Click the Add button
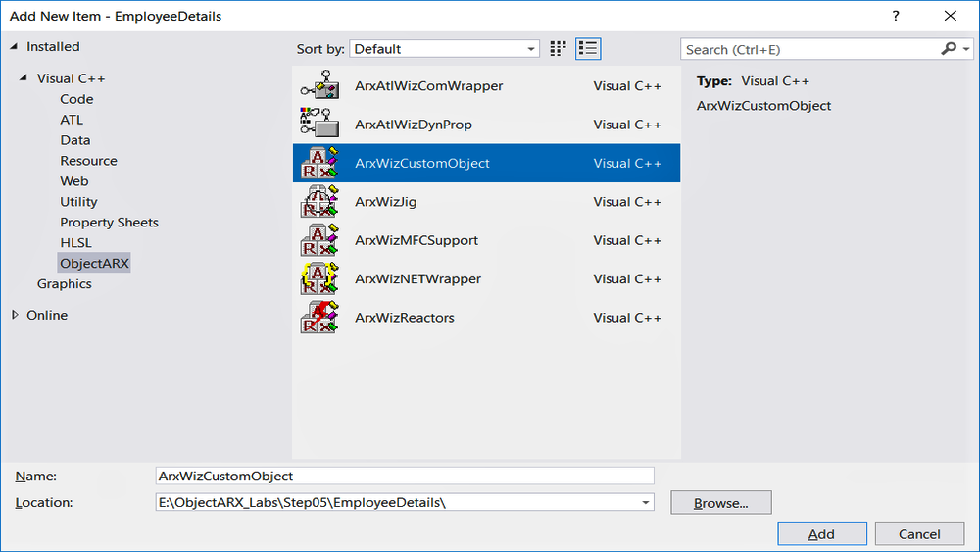The image size is (980, 552). pyautogui.click(x=822, y=534)
